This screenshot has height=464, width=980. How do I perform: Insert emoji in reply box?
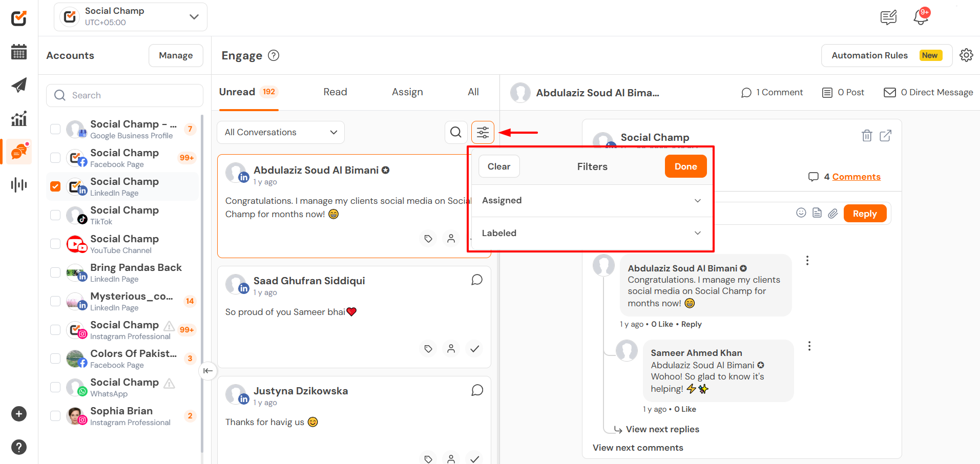(x=801, y=213)
